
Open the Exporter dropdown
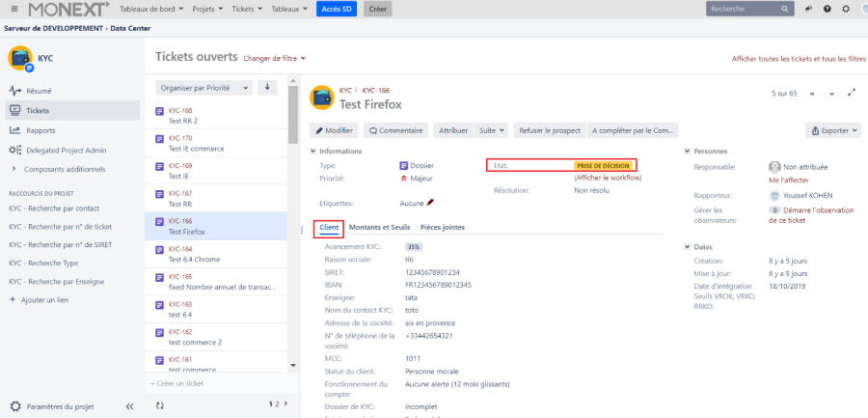click(832, 130)
